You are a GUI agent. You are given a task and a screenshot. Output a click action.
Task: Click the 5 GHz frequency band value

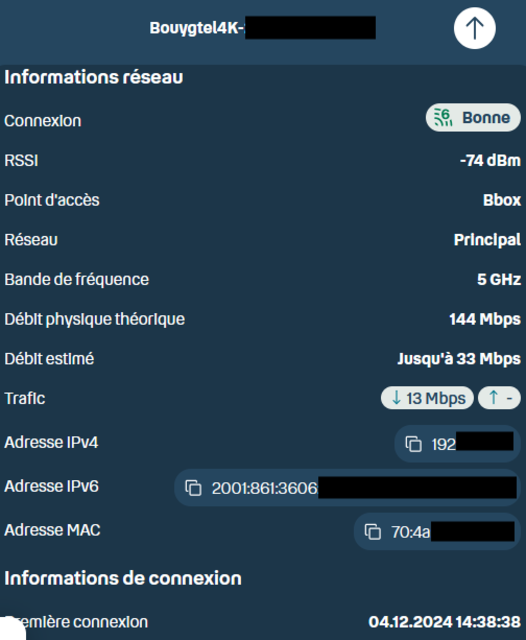[499, 280]
